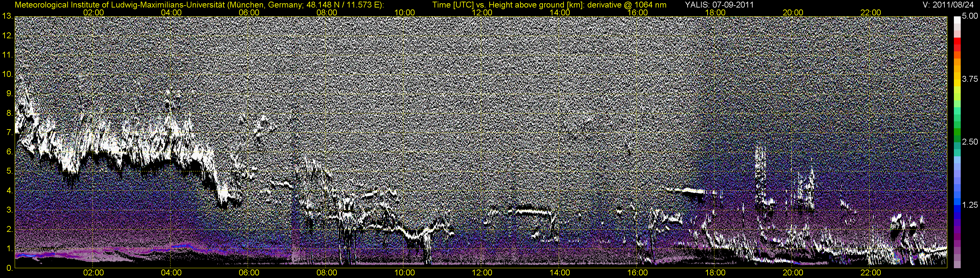
Task: Click the 1. km height axis label
Action: [10, 249]
